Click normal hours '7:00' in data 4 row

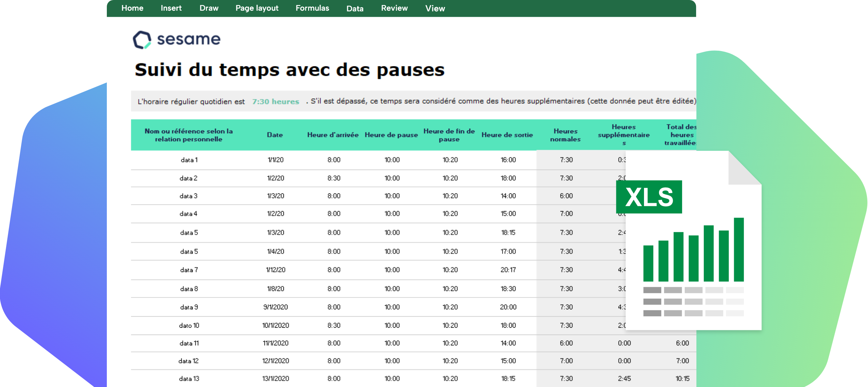click(x=566, y=214)
